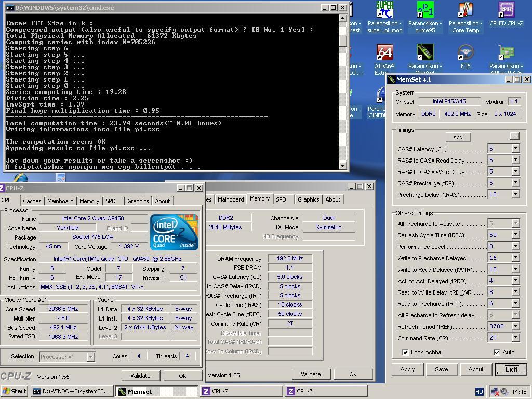Open Act. to Act. Delayed (tRRD) dropdown

[515, 281]
